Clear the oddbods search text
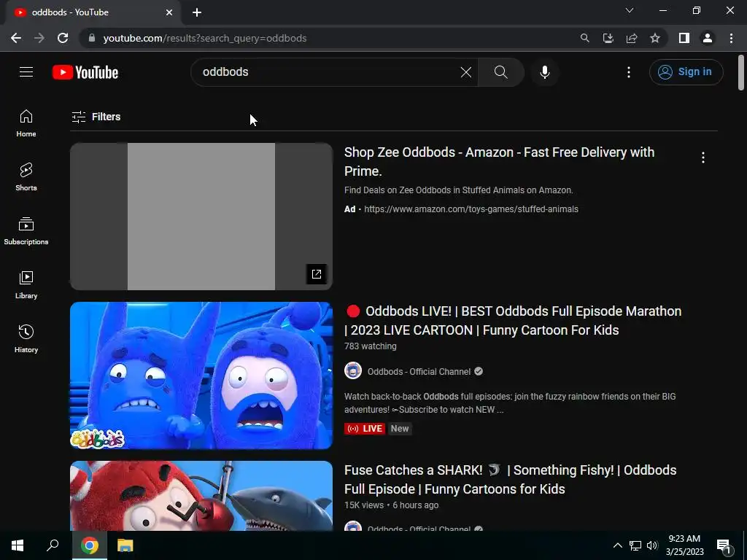The height and width of the screenshot is (560, 747). (x=466, y=72)
